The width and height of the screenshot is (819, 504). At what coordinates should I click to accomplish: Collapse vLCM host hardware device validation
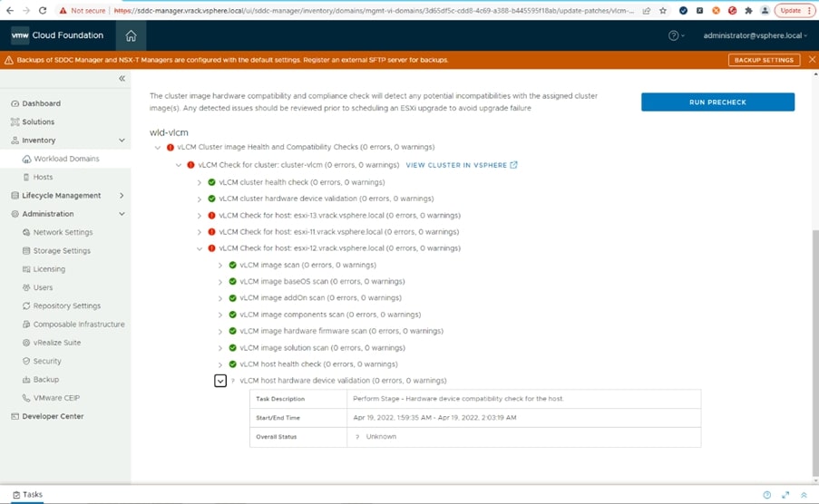click(220, 381)
